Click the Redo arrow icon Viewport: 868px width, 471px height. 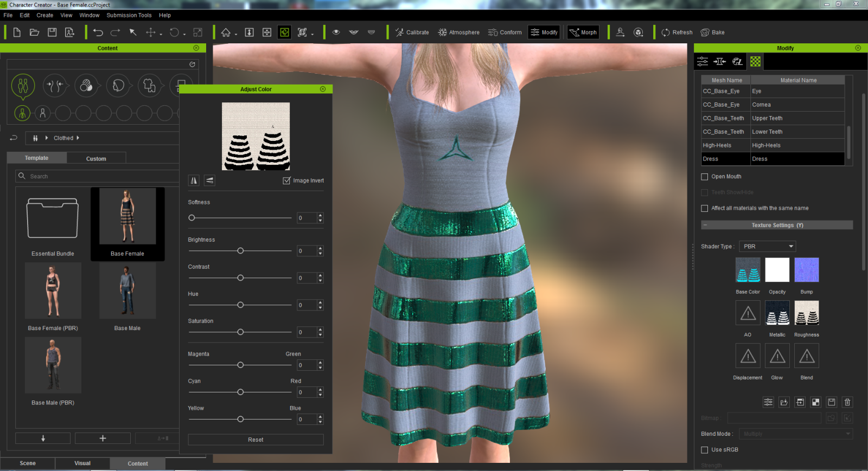tap(115, 33)
